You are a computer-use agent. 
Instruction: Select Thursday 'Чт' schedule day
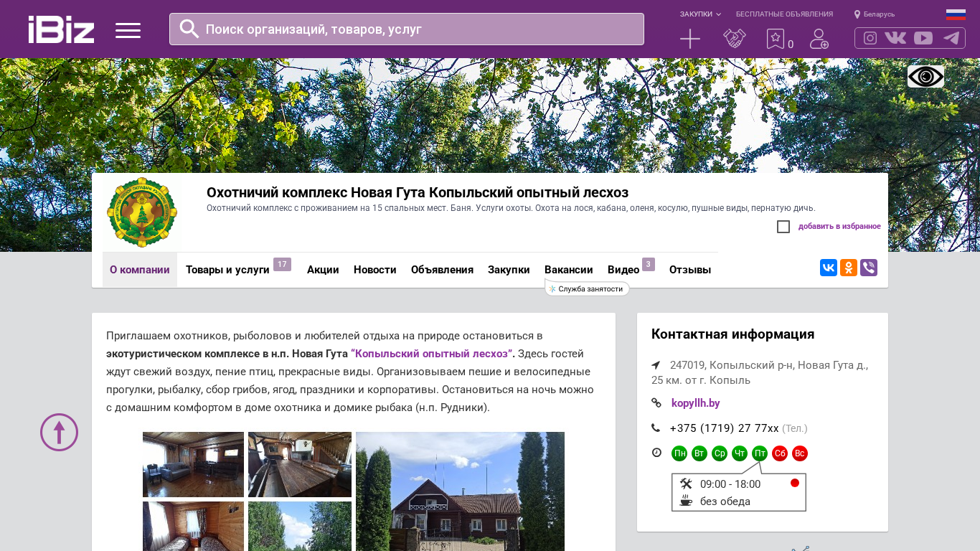point(740,453)
